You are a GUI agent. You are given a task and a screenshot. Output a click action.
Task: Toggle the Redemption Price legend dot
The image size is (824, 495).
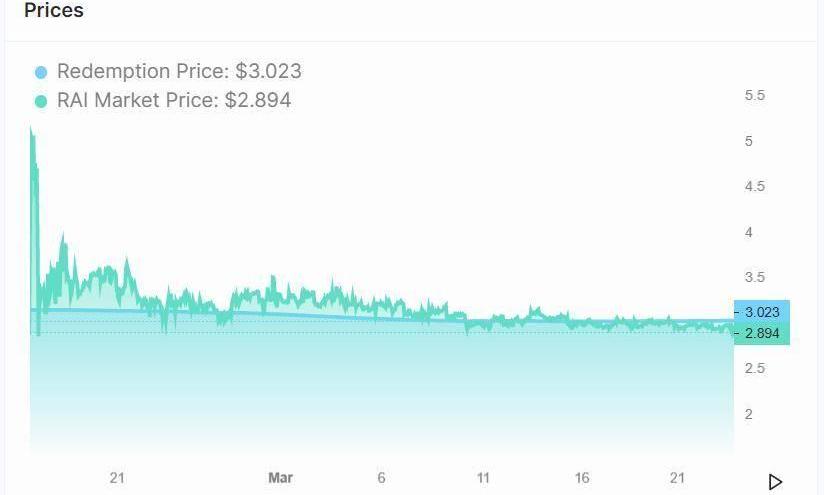41,72
